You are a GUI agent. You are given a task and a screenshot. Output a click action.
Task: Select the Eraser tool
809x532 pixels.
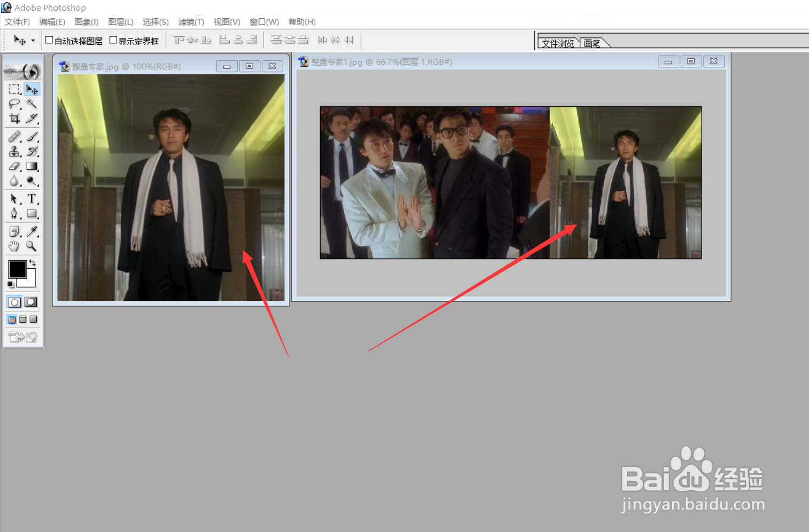pos(14,167)
